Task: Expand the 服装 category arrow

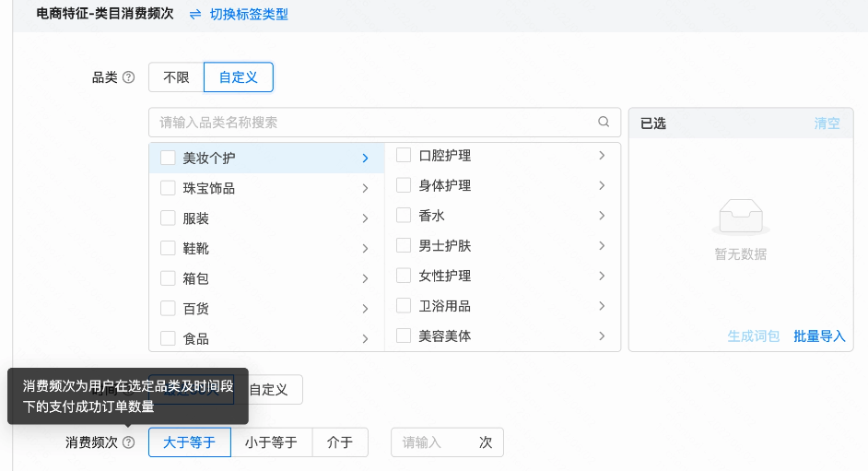Action: coord(365,218)
